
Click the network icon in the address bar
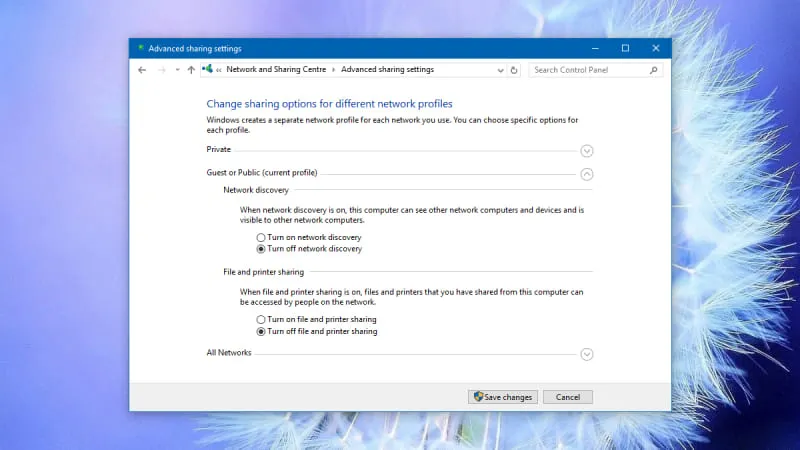(x=207, y=69)
